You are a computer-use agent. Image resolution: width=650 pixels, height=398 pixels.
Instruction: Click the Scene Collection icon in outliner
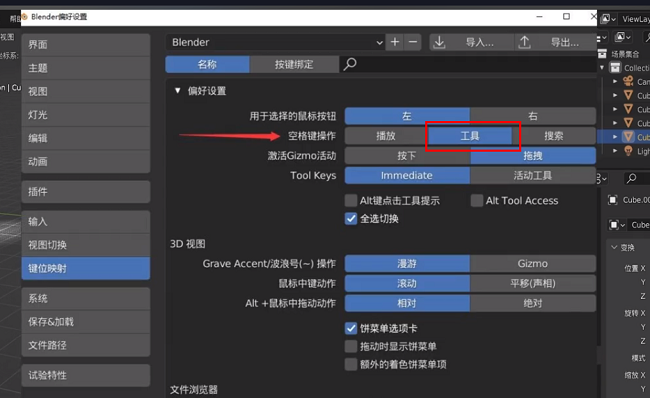tap(602, 54)
